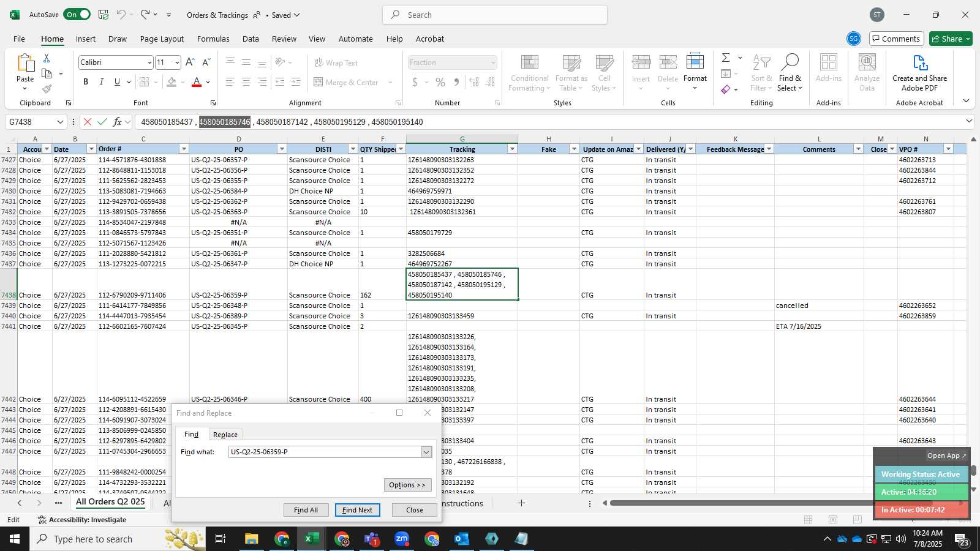Select the All Orders Q2 025 sheet tab
Image resolution: width=980 pixels, height=551 pixels.
(x=110, y=502)
